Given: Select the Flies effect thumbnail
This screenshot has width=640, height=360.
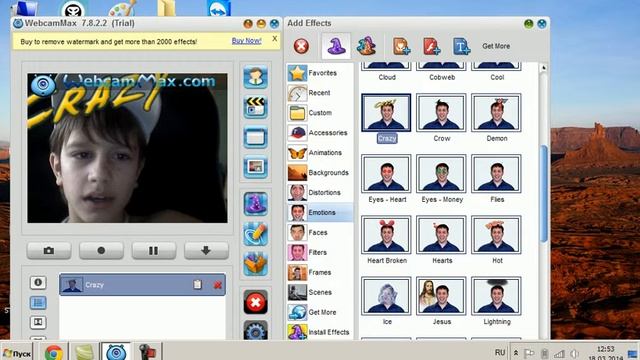Looking at the screenshot, I should (496, 174).
